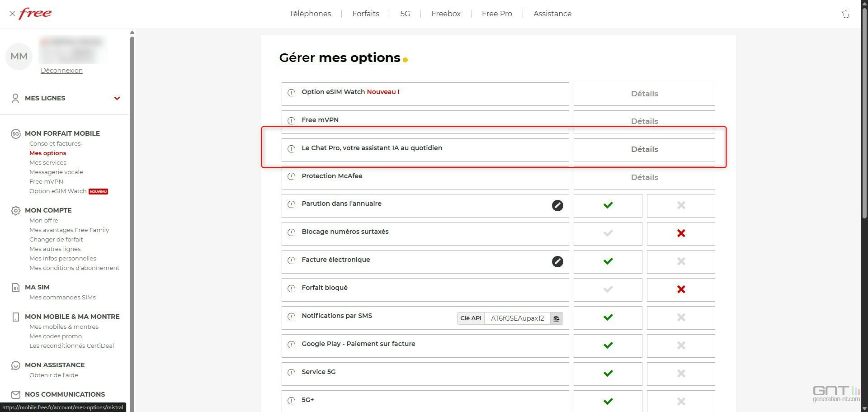The height and width of the screenshot is (412, 868).
Task: Expand the Mes Lignes dropdown
Action: click(117, 98)
